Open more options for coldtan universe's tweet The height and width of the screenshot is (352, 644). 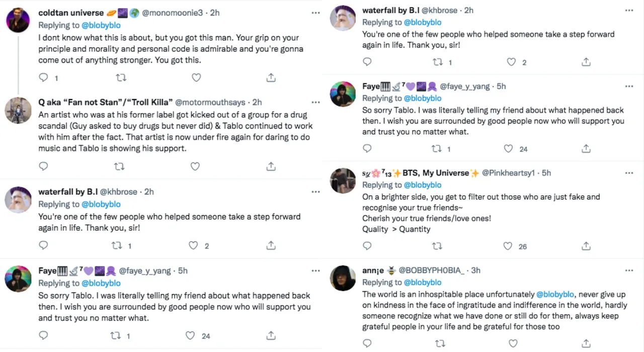(315, 13)
